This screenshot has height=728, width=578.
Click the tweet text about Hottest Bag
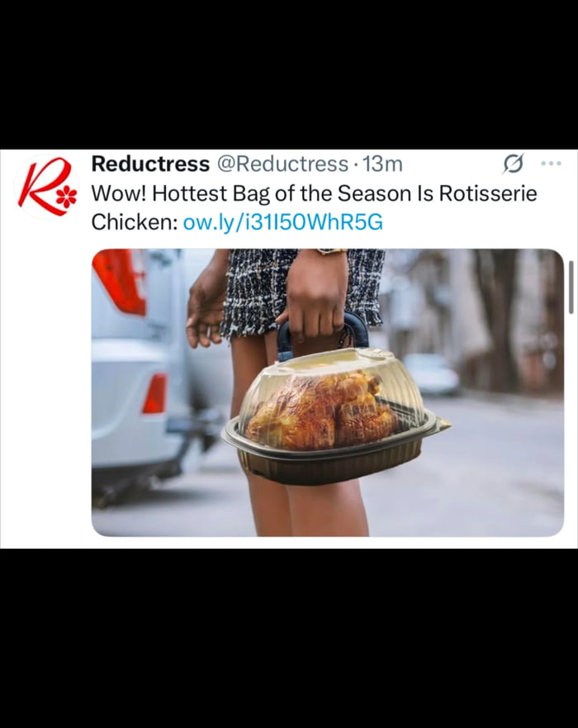pyautogui.click(x=314, y=207)
